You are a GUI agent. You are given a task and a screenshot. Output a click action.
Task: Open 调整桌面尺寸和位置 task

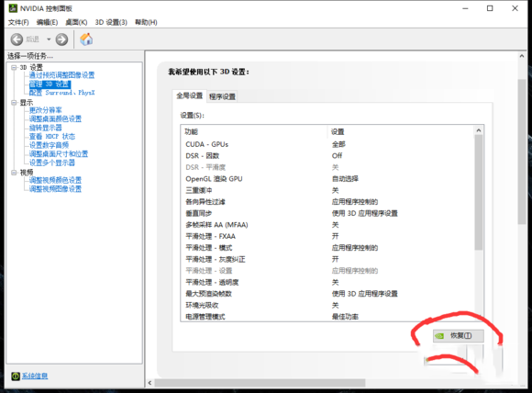click(x=59, y=154)
